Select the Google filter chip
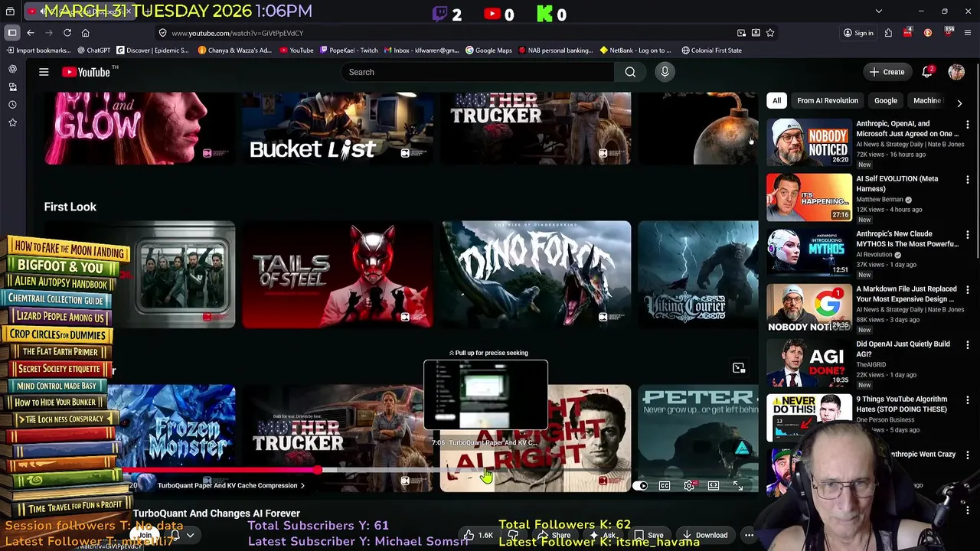Viewport: 980px width, 551px height. point(886,100)
